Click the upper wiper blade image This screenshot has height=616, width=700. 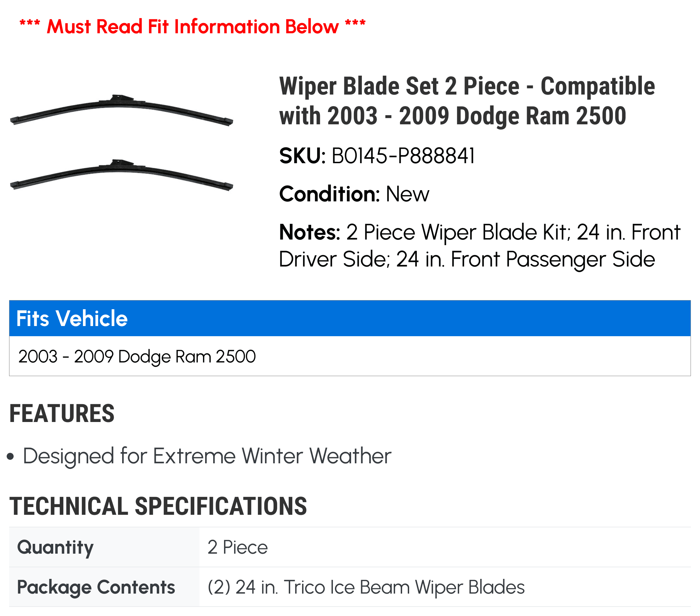[121, 110]
